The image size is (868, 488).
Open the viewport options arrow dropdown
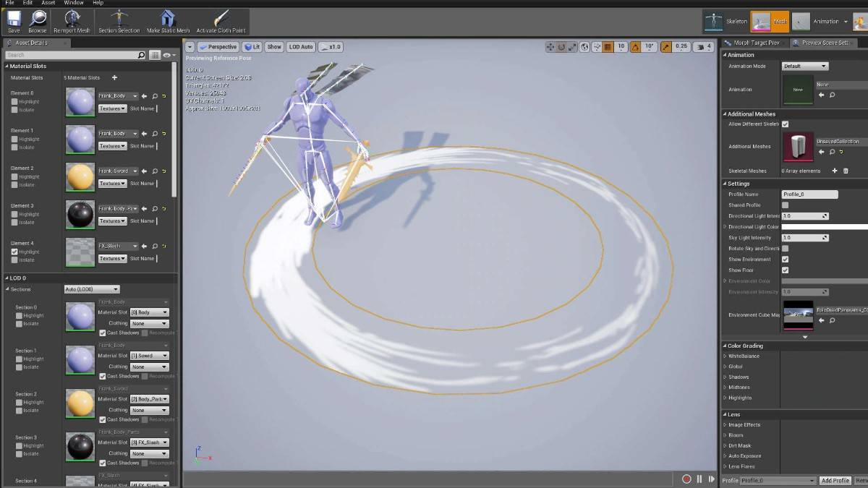point(190,47)
